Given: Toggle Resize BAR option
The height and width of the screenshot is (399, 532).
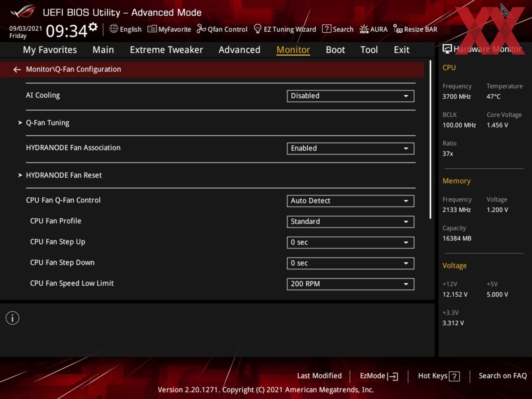Looking at the screenshot, I should [415, 29].
